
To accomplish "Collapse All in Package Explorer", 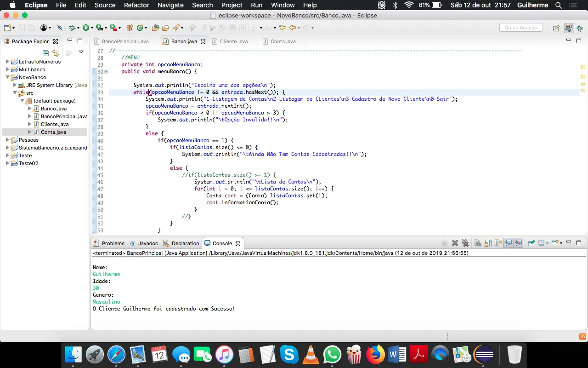I will (x=45, y=52).
